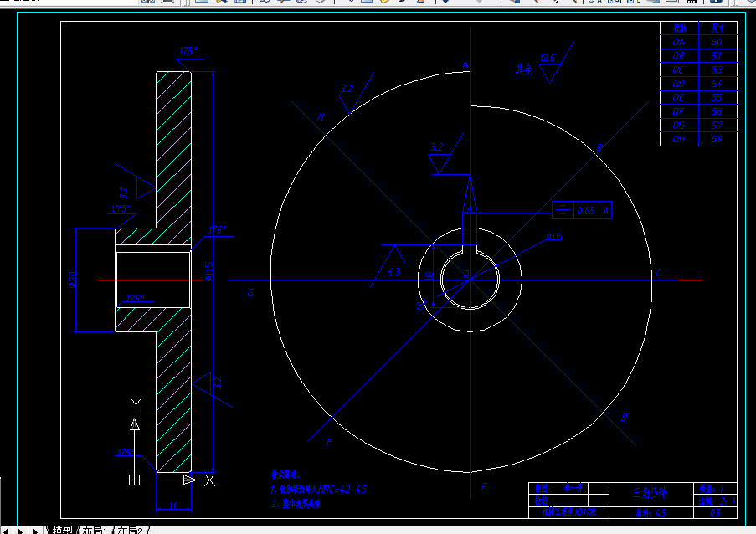Select the 技术要求 heading text
Viewport: 756px width, 534px height.
click(x=285, y=475)
